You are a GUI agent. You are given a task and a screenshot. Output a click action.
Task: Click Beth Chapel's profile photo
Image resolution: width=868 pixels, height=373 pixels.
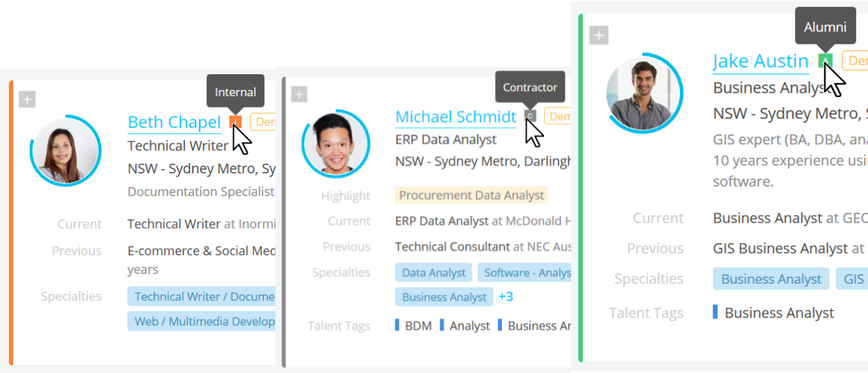point(66,153)
